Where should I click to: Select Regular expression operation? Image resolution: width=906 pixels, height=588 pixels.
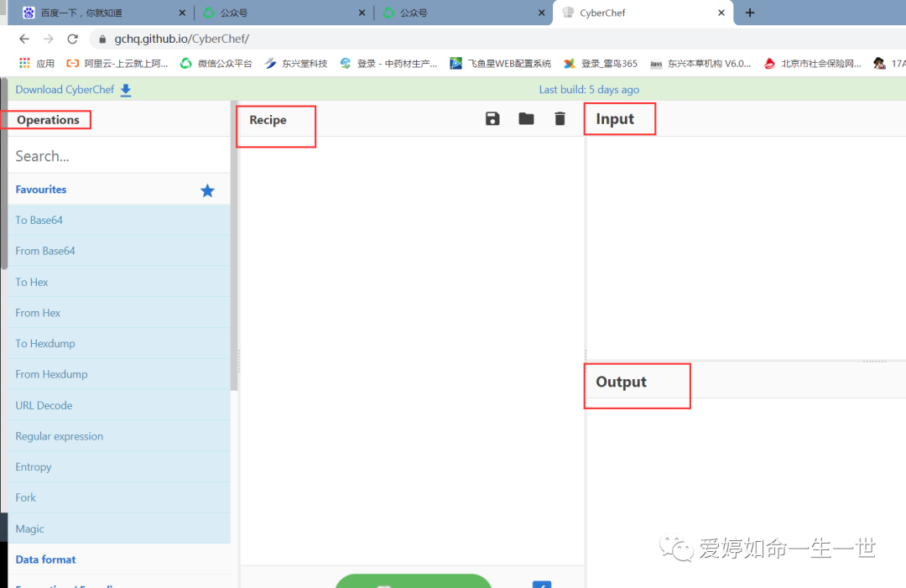[119, 436]
